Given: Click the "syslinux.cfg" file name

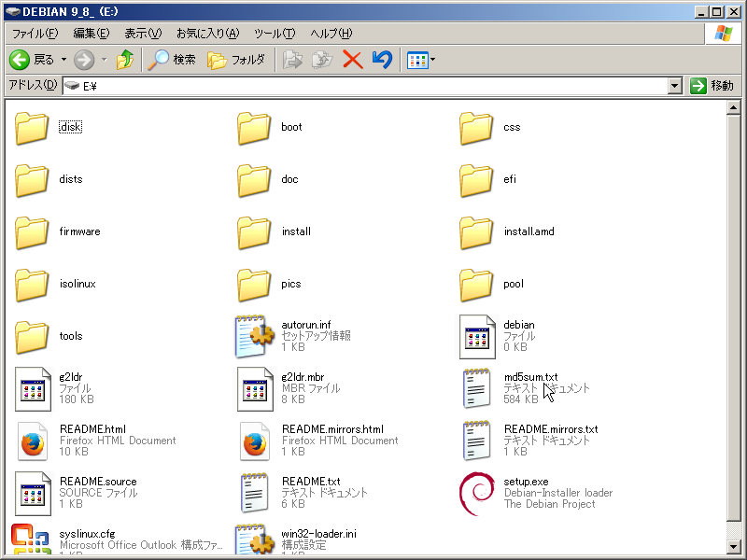Looking at the screenshot, I should (87, 534).
